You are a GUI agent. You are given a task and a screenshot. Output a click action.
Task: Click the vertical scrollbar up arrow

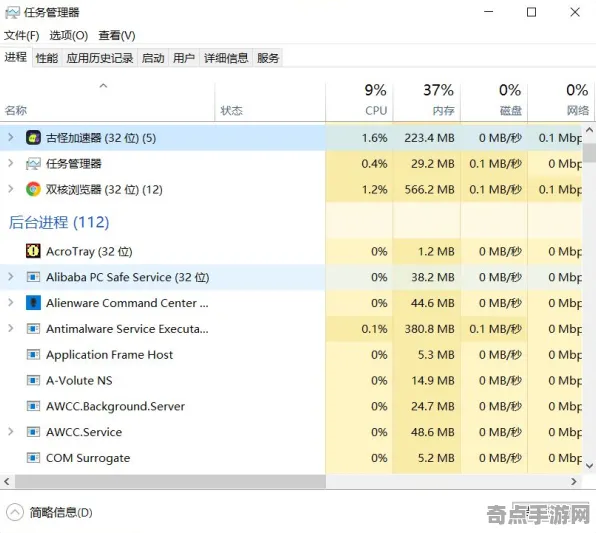(x=589, y=130)
